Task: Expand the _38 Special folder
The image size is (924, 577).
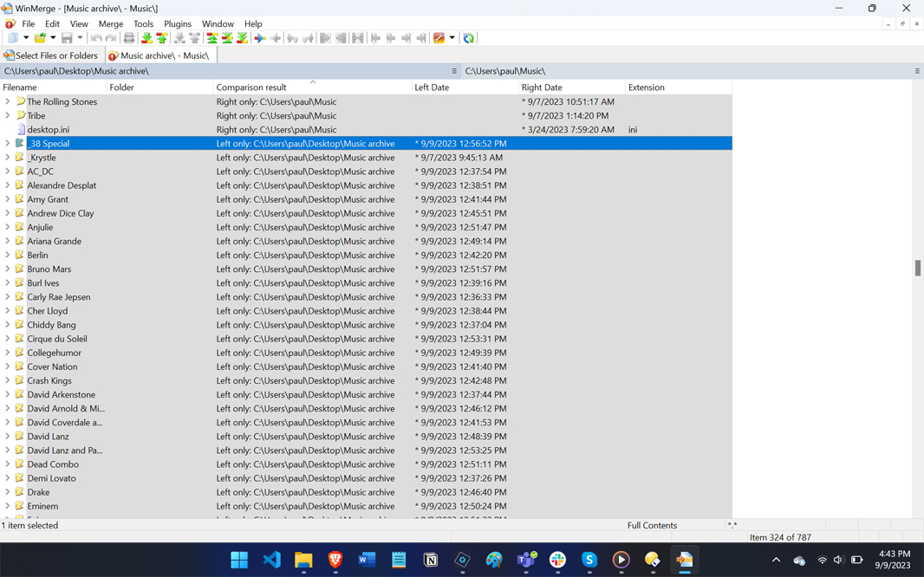Action: click(7, 143)
